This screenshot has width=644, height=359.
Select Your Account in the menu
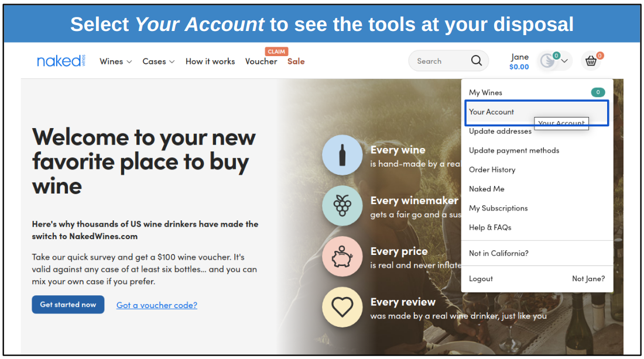tap(537, 112)
